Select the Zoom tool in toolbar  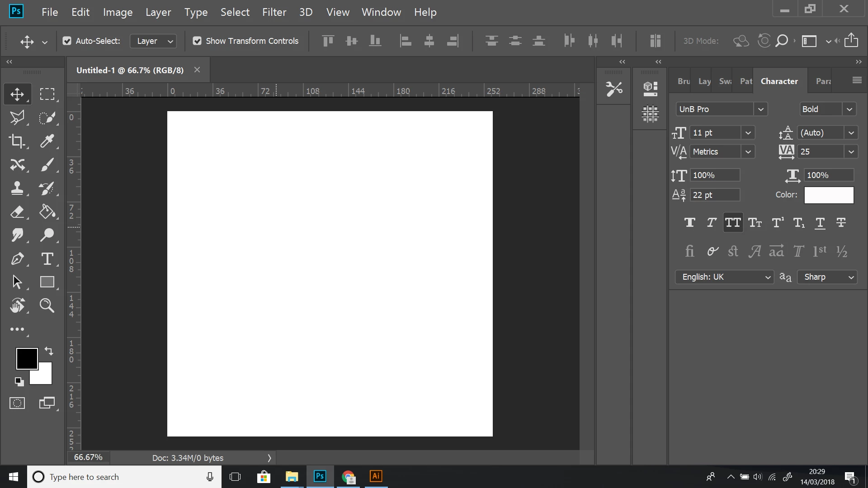[47, 306]
